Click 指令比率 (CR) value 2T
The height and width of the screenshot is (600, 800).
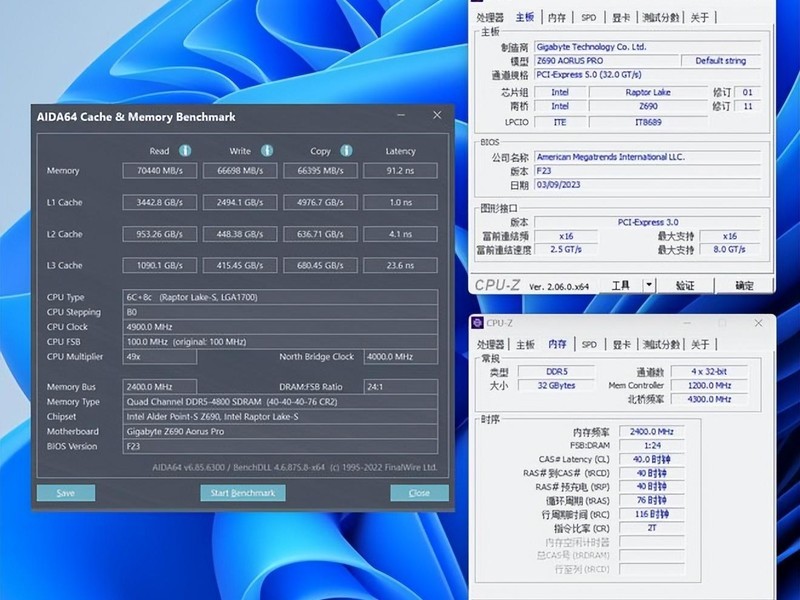pyautogui.click(x=652, y=528)
